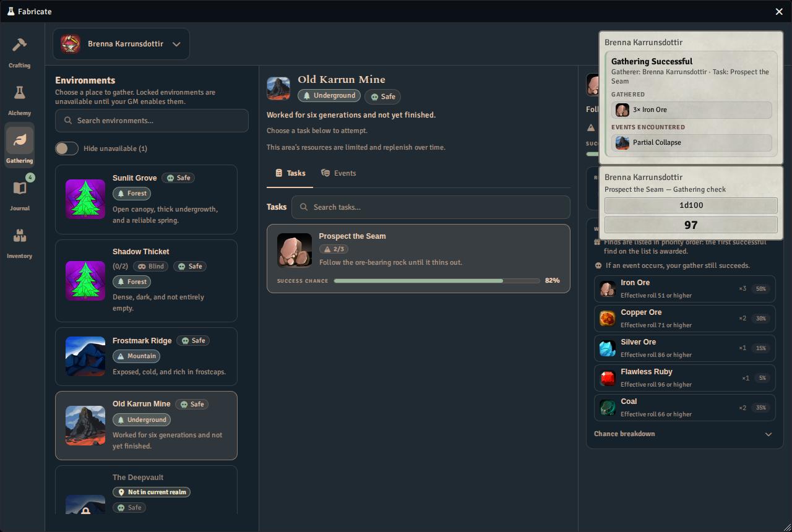Select the Frostmark Ridge environment thumbnail

coord(85,356)
